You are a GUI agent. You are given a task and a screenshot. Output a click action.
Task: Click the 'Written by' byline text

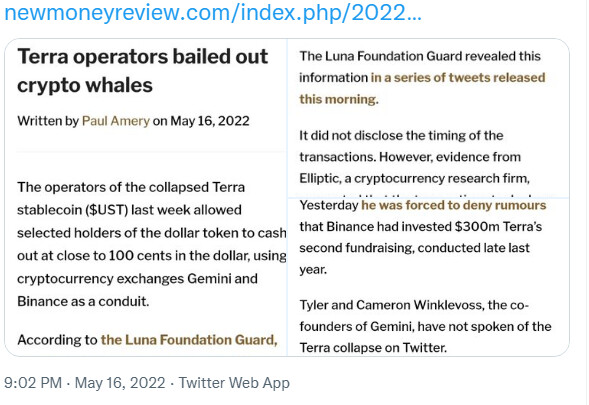48,121
